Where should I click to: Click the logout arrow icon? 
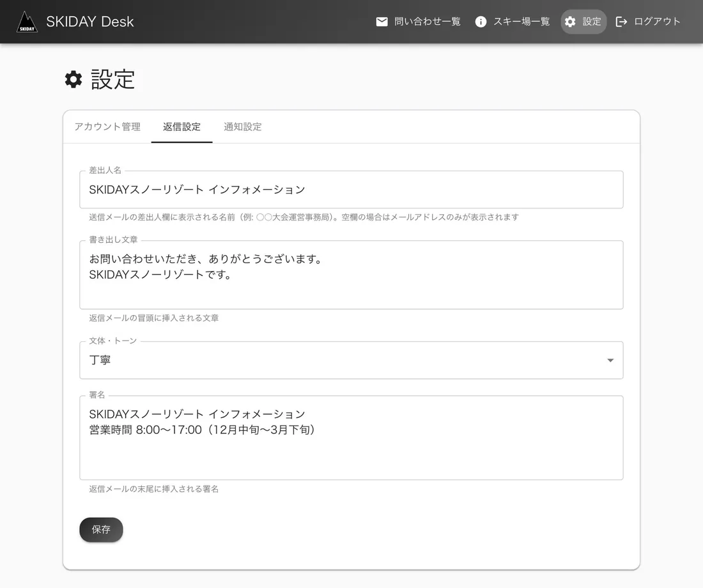[621, 22]
